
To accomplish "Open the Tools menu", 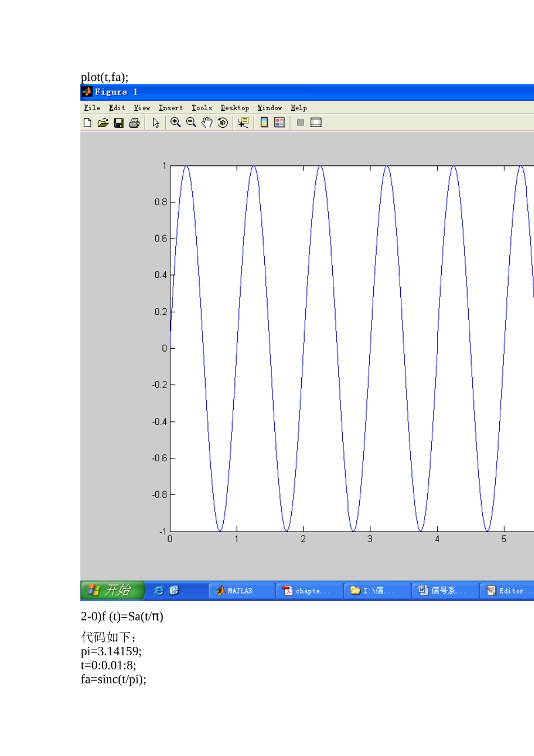I will click(x=202, y=108).
